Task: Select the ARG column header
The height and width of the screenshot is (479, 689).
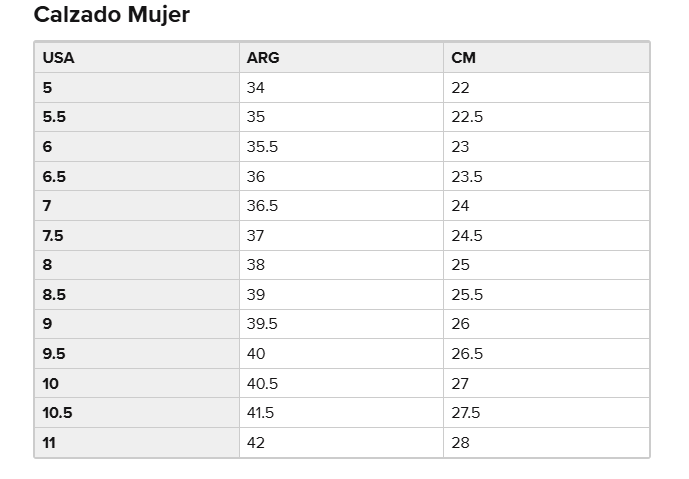Action: coord(263,58)
